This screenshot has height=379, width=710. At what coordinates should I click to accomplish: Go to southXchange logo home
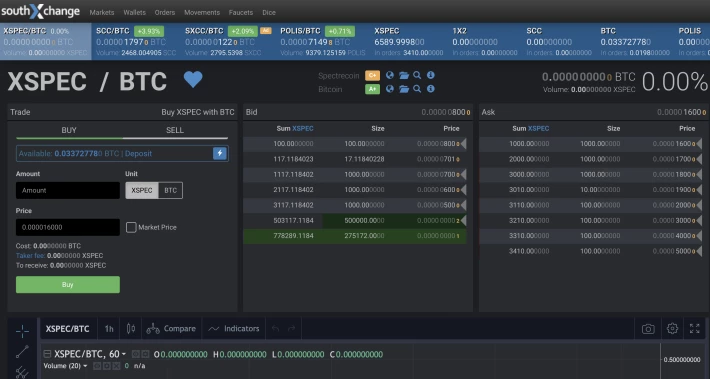click(41, 12)
